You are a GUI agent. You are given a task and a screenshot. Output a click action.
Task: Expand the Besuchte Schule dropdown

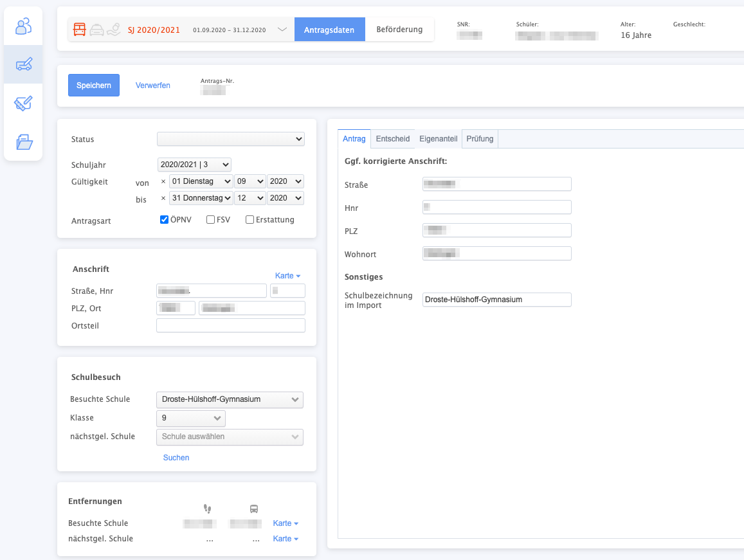[230, 399]
